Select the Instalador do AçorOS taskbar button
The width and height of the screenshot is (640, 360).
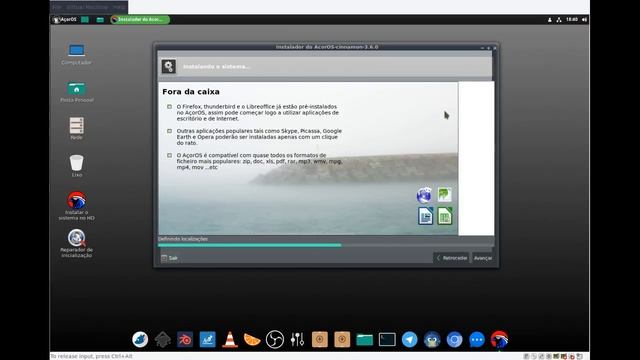pos(140,20)
